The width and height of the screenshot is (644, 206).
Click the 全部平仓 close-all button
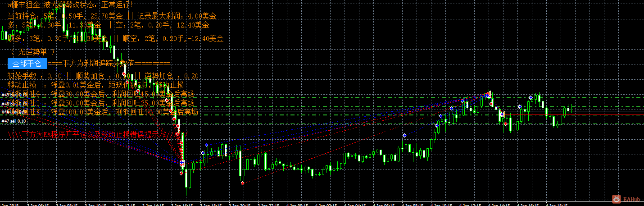(x=28, y=63)
